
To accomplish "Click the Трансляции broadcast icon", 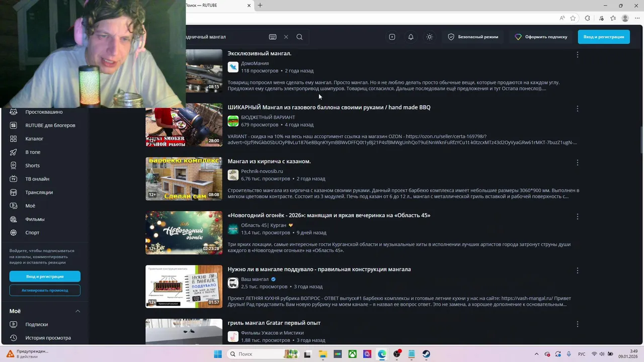I will pos(14,192).
